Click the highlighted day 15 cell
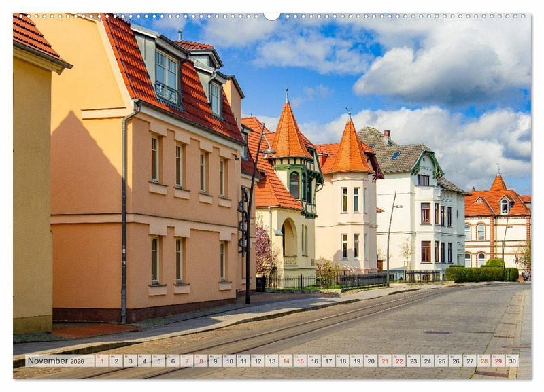This screenshot has height=392, width=544. pos(299,361)
